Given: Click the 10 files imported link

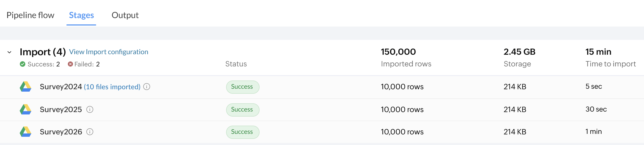Looking at the screenshot, I should point(112,87).
